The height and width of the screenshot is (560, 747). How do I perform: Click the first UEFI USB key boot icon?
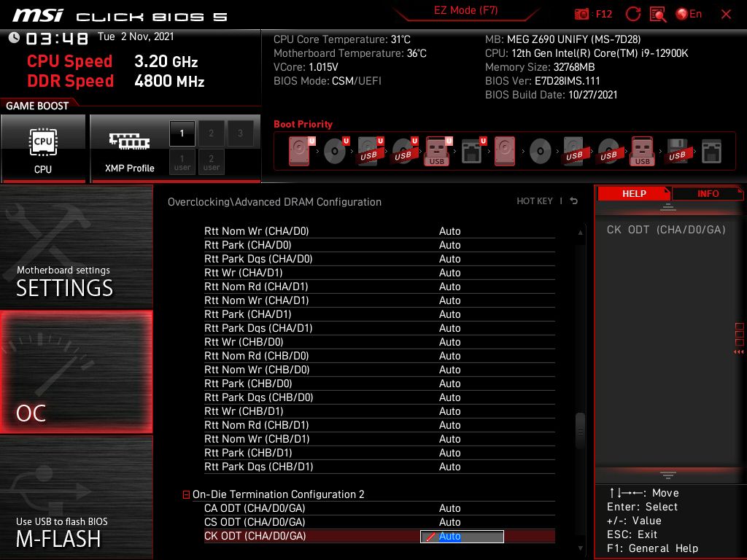(x=438, y=151)
